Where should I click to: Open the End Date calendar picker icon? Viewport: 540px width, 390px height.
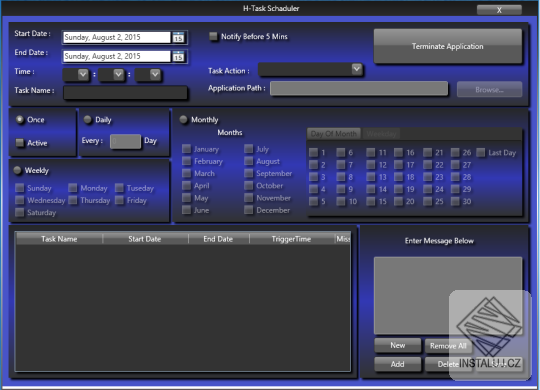[178, 56]
